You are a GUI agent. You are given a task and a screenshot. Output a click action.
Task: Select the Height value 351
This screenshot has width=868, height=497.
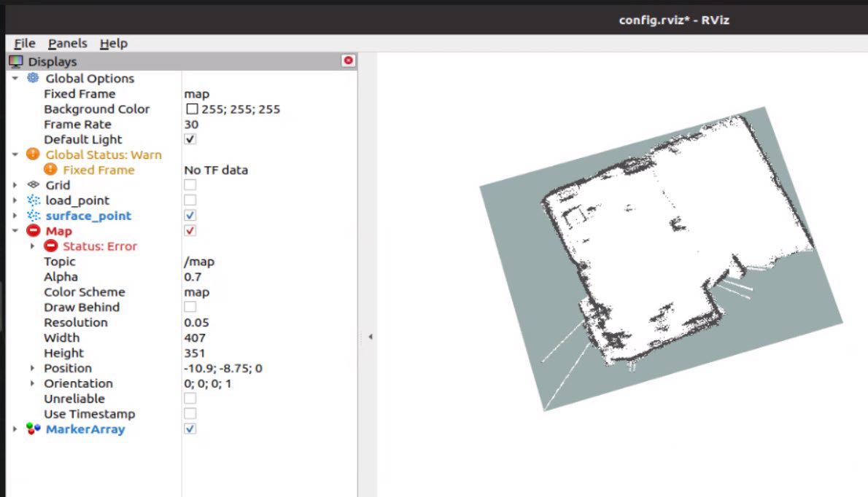(195, 353)
